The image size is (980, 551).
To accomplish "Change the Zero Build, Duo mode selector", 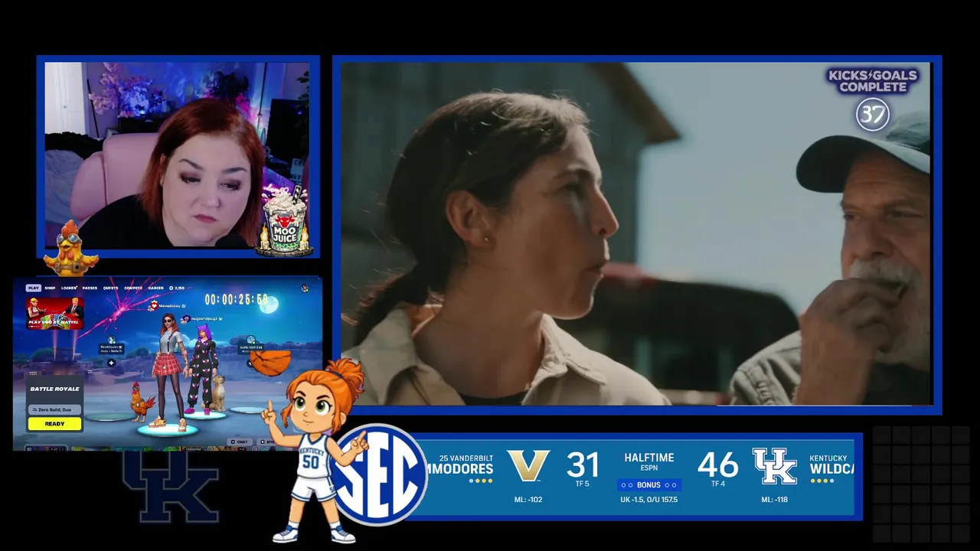I will (x=54, y=409).
